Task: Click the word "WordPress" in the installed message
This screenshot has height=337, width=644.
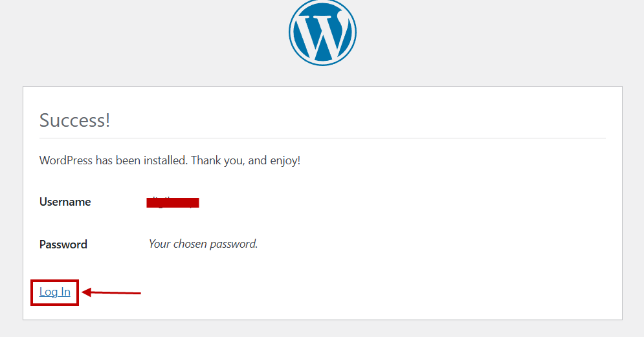Action: point(66,160)
